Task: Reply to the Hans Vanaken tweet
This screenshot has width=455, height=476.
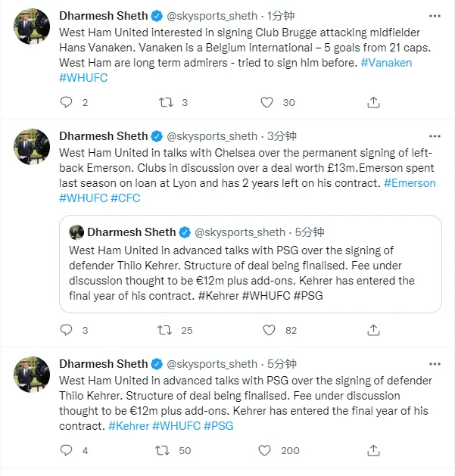Action: click(66, 103)
